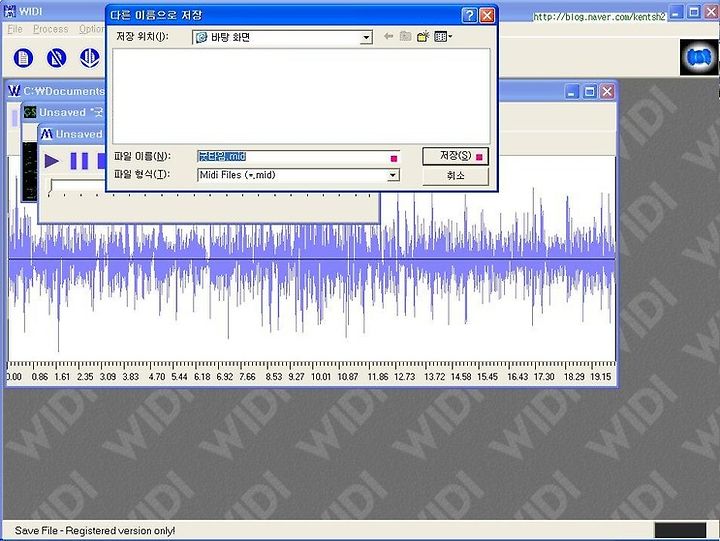Pause playback with the pause button
720x541 pixels.
point(79,161)
